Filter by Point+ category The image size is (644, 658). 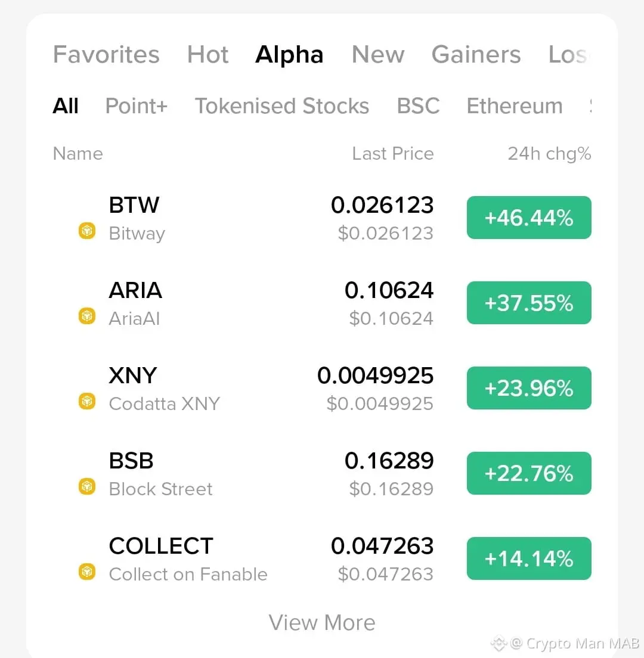click(137, 106)
